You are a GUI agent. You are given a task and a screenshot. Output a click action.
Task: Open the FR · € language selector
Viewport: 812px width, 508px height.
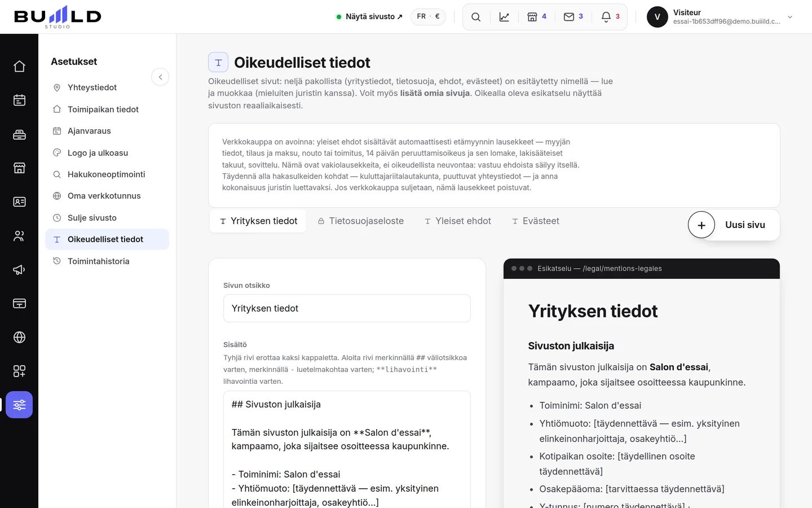428,16
